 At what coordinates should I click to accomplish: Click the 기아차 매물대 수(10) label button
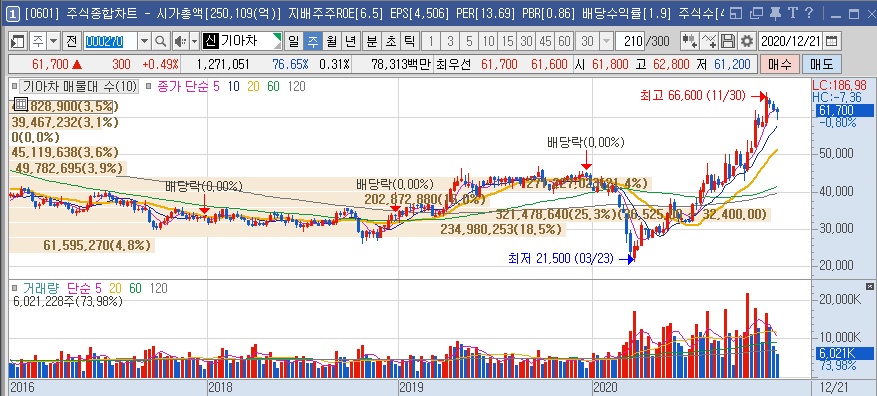(x=79, y=86)
